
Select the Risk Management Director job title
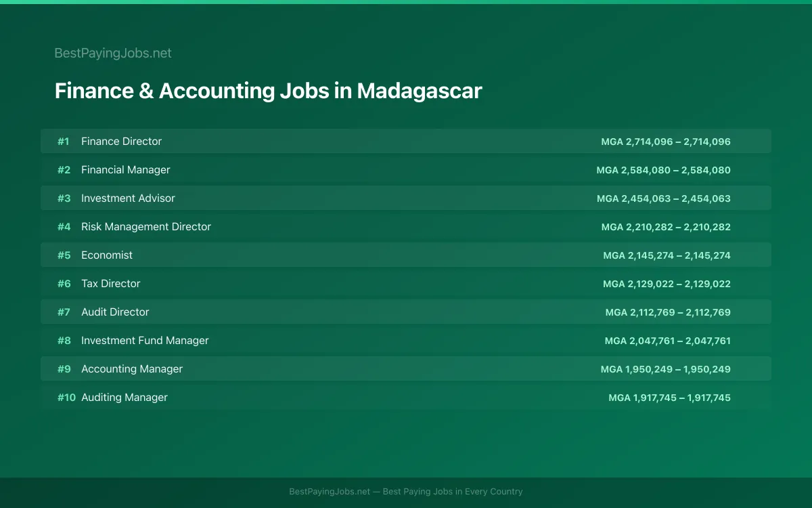(146, 227)
